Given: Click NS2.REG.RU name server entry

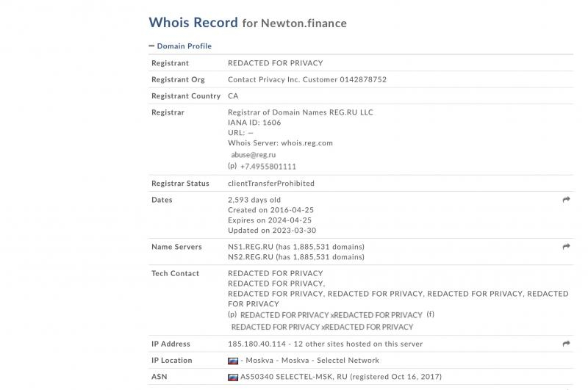Looking at the screenshot, I should point(296,256).
